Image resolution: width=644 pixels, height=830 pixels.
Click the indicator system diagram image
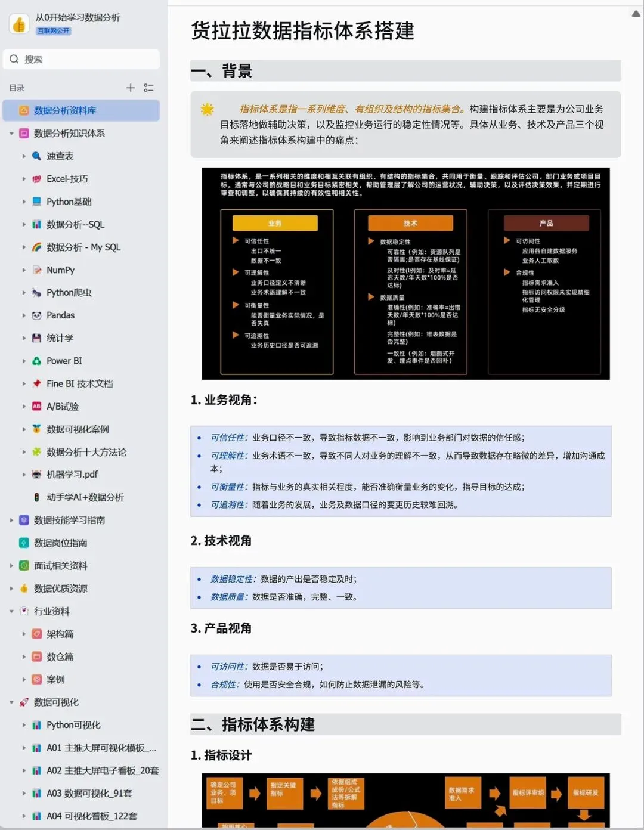405,274
